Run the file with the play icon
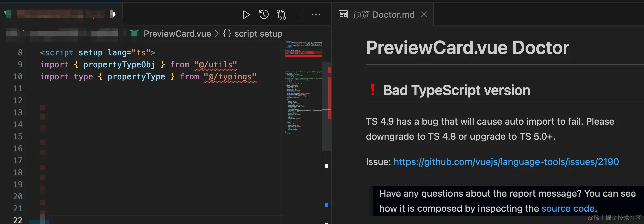 tap(246, 15)
